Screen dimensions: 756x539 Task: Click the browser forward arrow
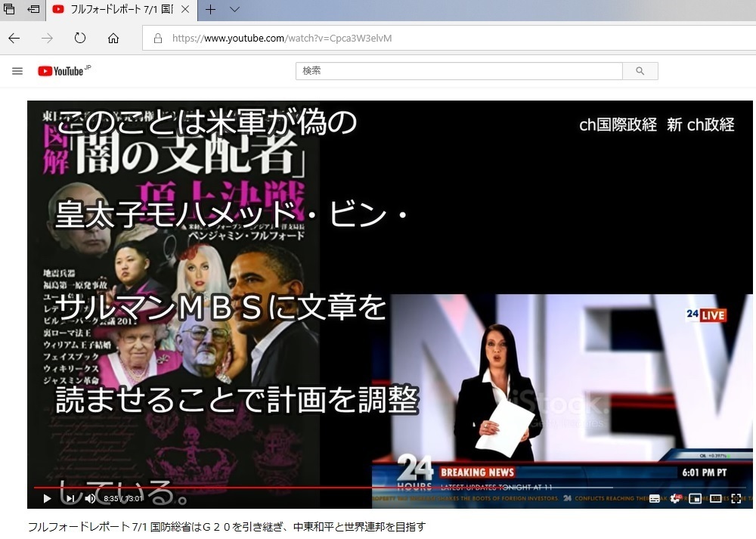(x=47, y=38)
